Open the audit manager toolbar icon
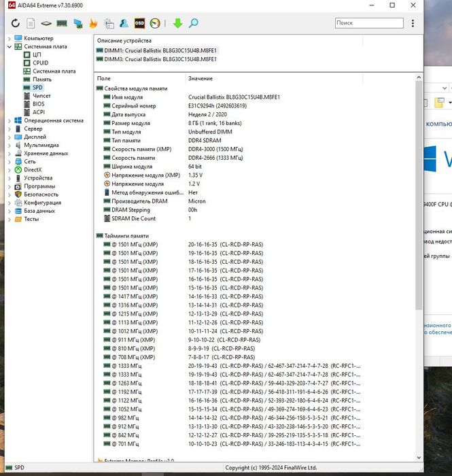This screenshot has height=476, width=452. [109, 23]
